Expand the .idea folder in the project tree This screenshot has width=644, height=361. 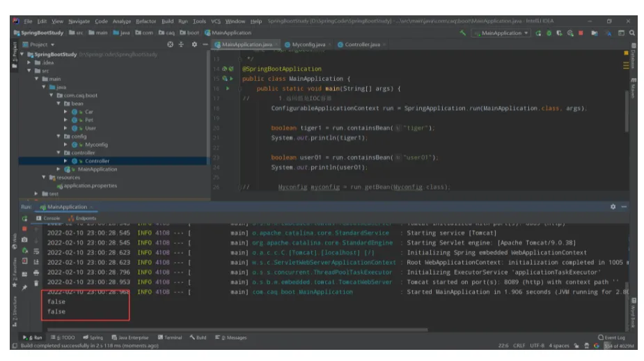coord(29,63)
